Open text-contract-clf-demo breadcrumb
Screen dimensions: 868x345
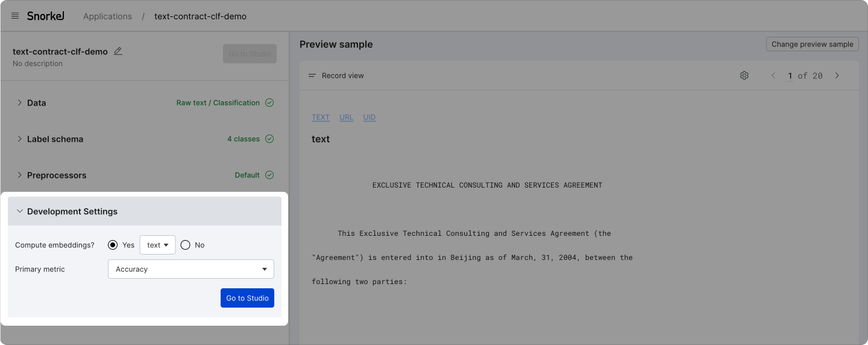tap(200, 16)
